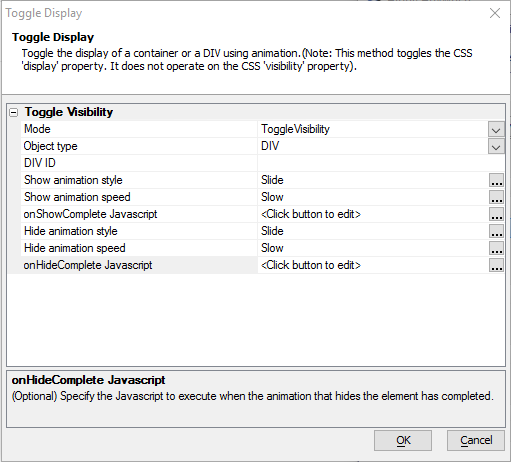
Task: Dismiss dialog with the Cancel button
Action: point(476,440)
